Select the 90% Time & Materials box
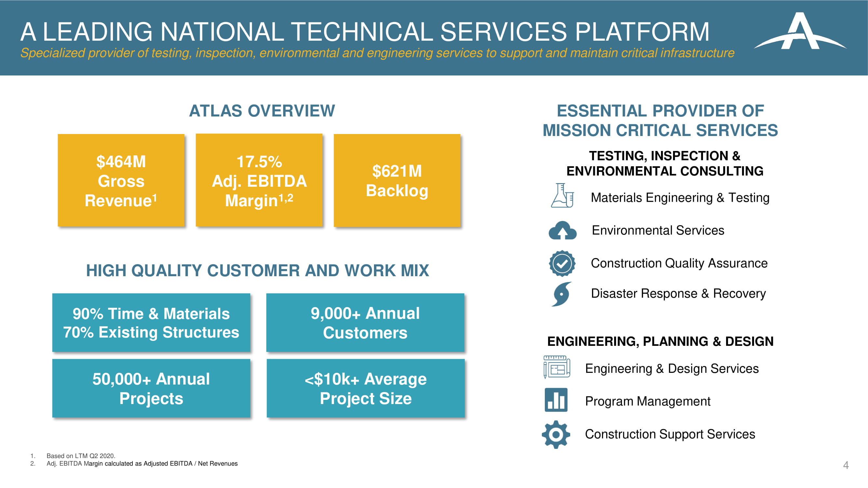Screen dimensions: 868x488 click(151, 323)
